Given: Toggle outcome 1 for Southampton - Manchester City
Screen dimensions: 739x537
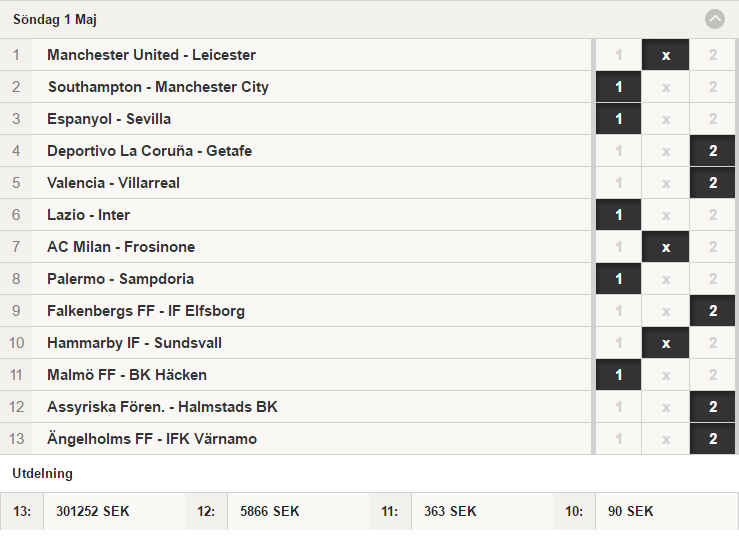Looking at the screenshot, I should 618,87.
